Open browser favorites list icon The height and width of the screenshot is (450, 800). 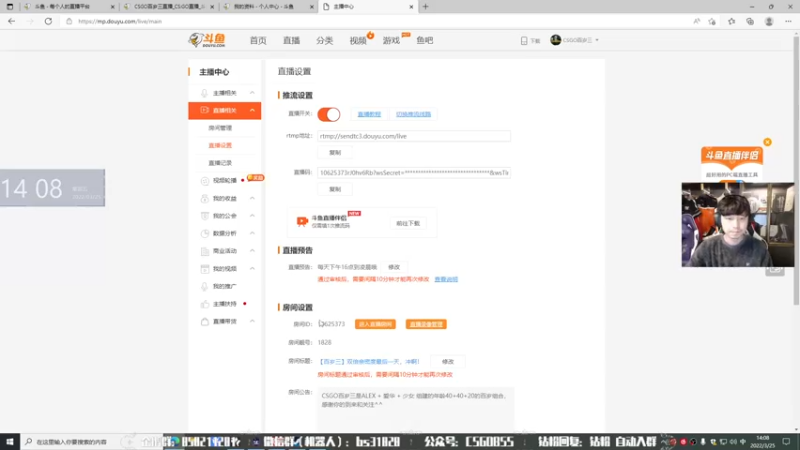732,21
